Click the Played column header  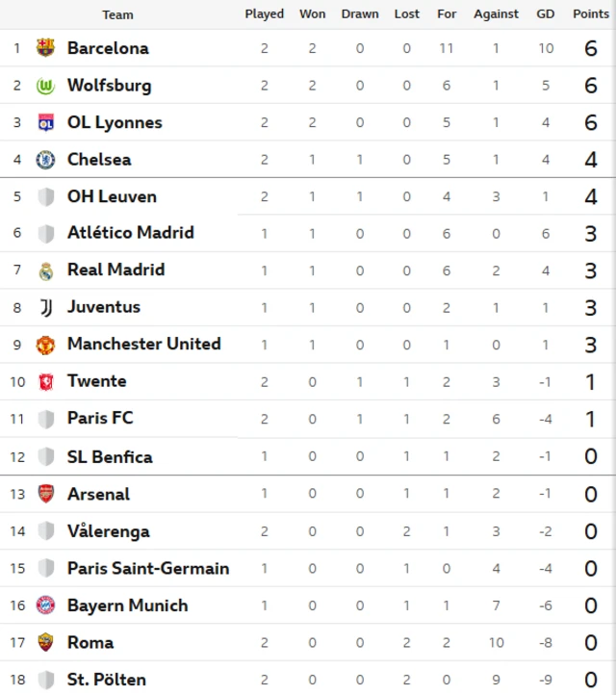264,14
